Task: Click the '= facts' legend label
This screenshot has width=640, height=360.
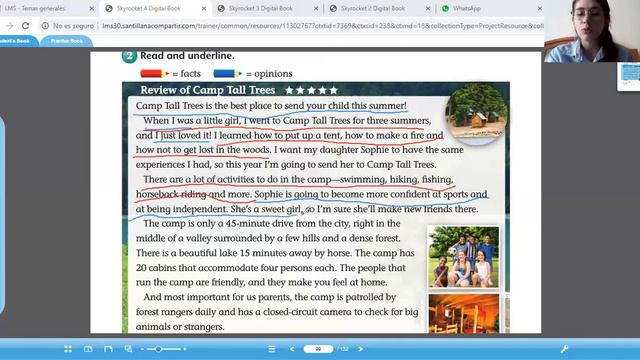Action: pyautogui.click(x=187, y=73)
